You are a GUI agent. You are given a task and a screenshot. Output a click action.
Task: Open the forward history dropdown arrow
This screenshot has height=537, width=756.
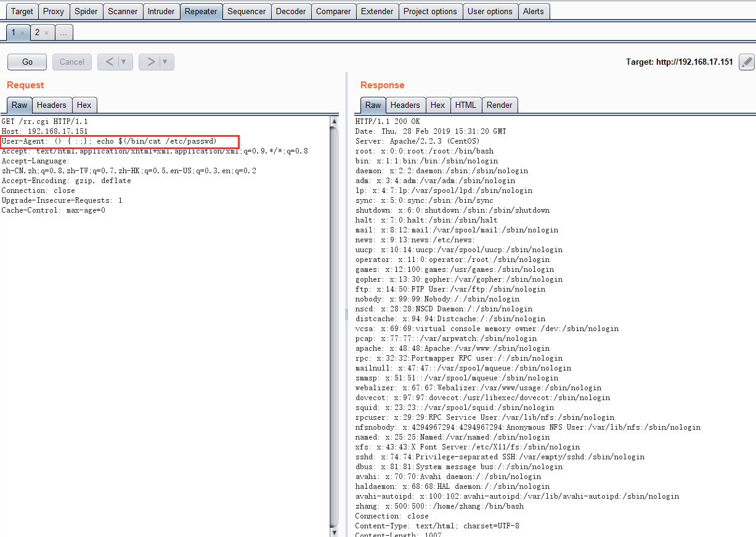click(x=166, y=62)
